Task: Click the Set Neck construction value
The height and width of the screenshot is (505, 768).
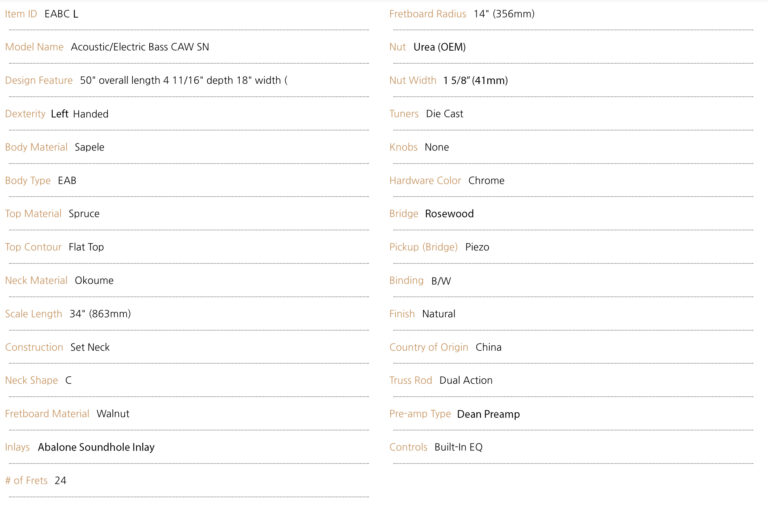Action: (x=90, y=347)
